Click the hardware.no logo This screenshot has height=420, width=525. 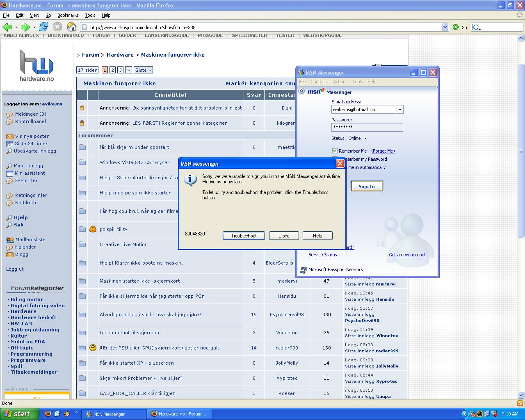click(37, 66)
